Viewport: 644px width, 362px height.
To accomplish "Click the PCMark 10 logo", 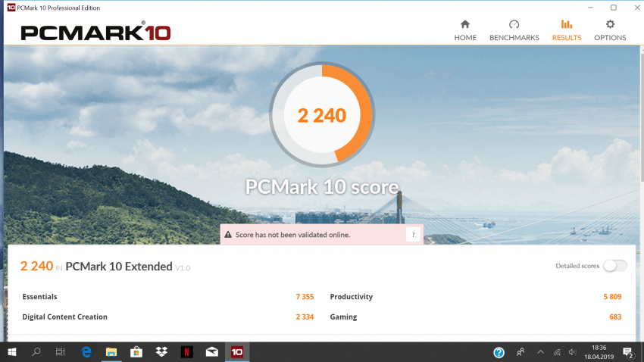I will pyautogui.click(x=95, y=33).
